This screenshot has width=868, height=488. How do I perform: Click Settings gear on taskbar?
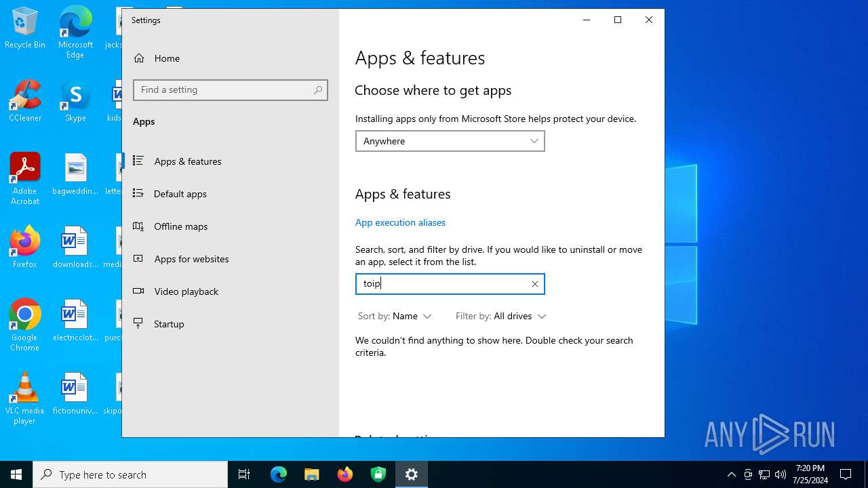click(412, 474)
